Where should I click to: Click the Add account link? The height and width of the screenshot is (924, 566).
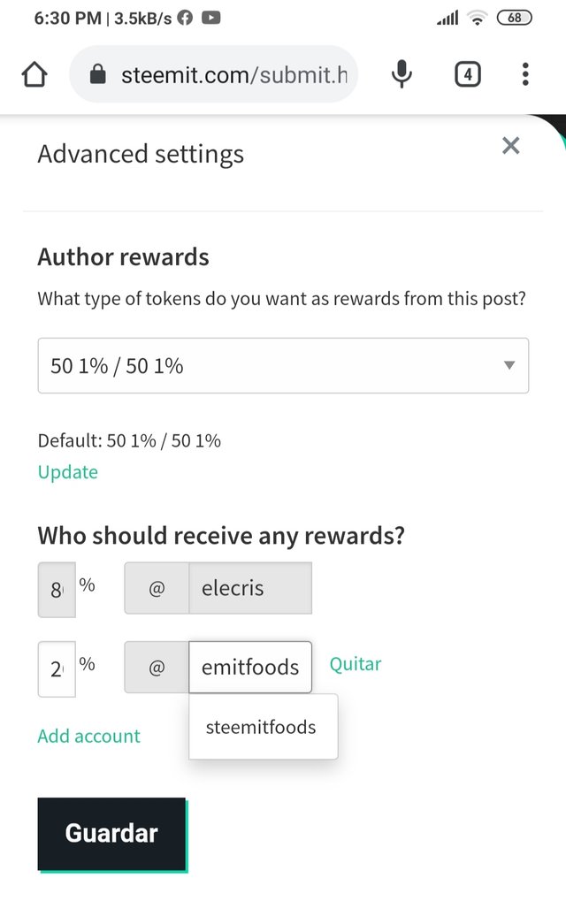tap(89, 736)
